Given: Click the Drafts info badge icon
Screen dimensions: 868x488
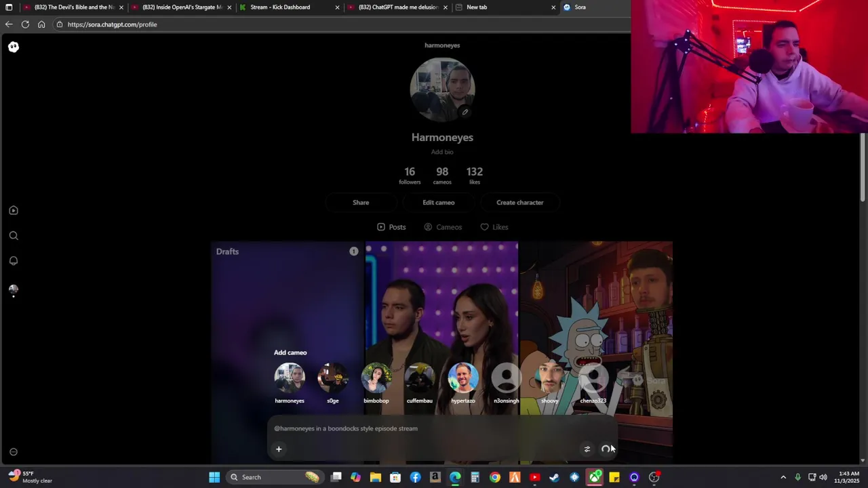Looking at the screenshot, I should (354, 251).
